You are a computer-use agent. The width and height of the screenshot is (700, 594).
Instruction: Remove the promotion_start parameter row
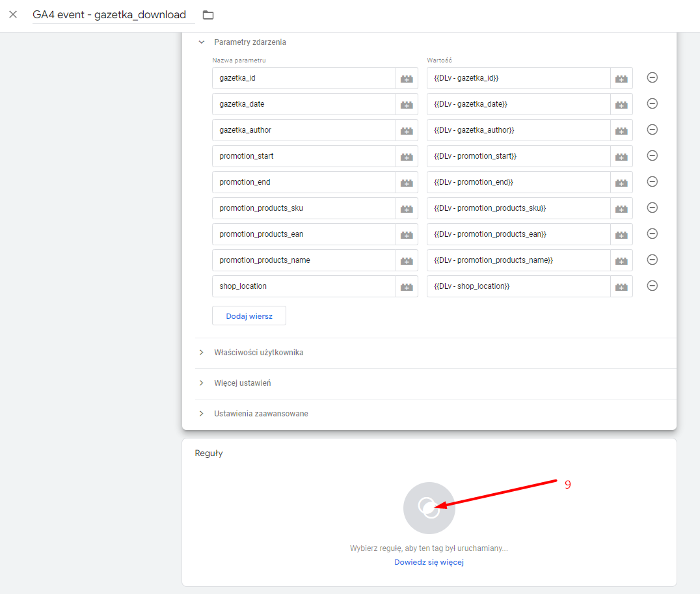click(x=653, y=156)
